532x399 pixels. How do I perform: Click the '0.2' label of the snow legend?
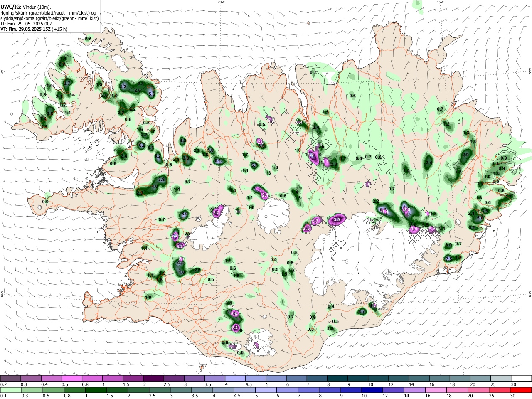point(3,384)
